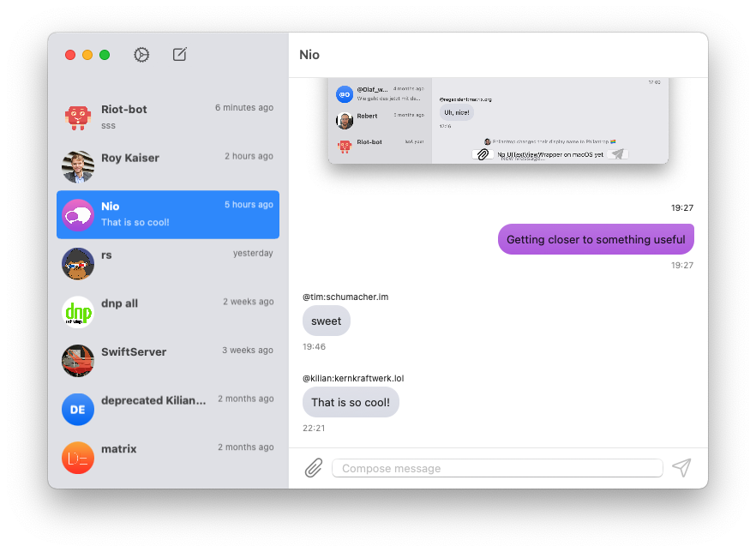756x552 pixels.
Task: Click the purple 'Getting closer to something useful' bubble
Action: tap(596, 240)
